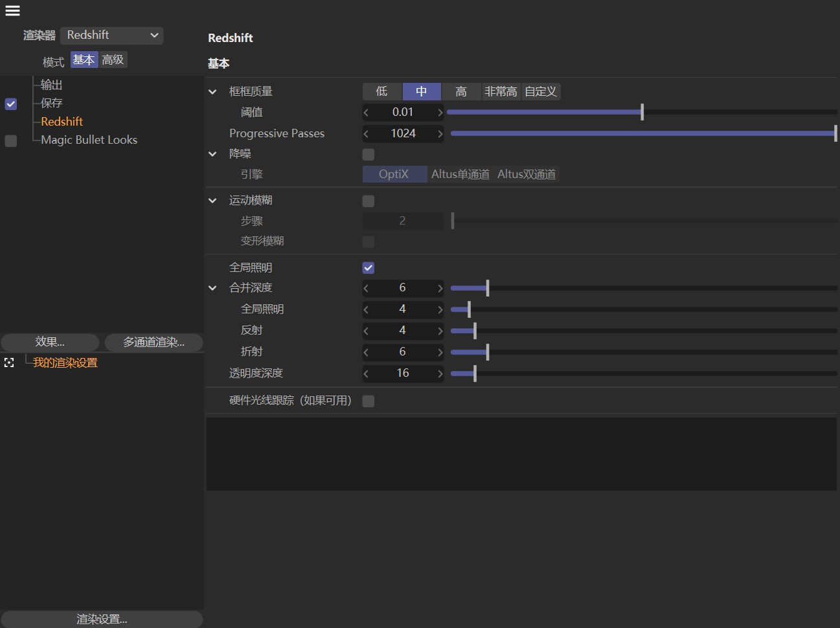Click the 渲染设置... button
Viewport: 840px width, 628px height.
point(102,619)
